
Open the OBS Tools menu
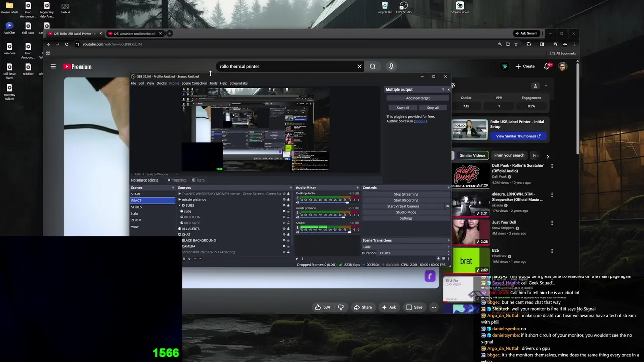pos(213,83)
